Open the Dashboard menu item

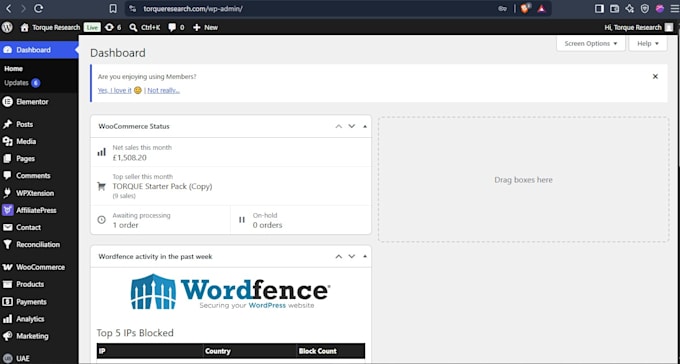tap(39, 50)
